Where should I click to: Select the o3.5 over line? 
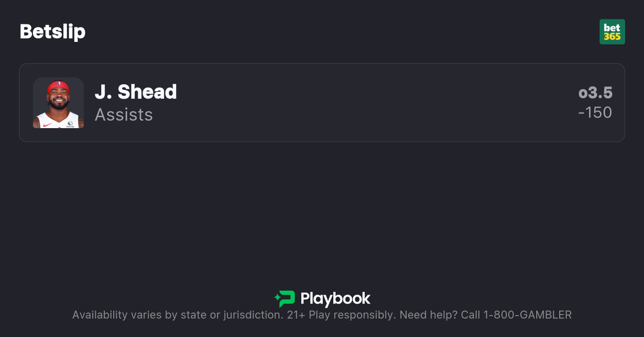(595, 93)
